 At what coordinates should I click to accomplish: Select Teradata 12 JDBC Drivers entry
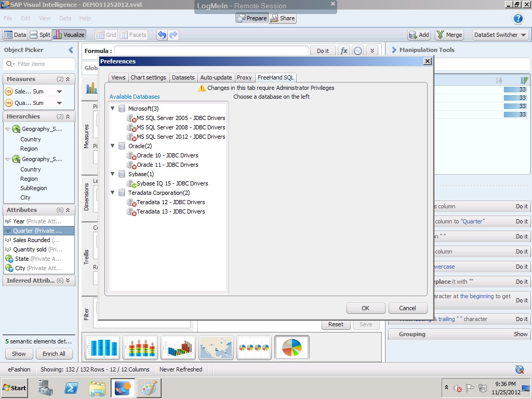coord(166,202)
